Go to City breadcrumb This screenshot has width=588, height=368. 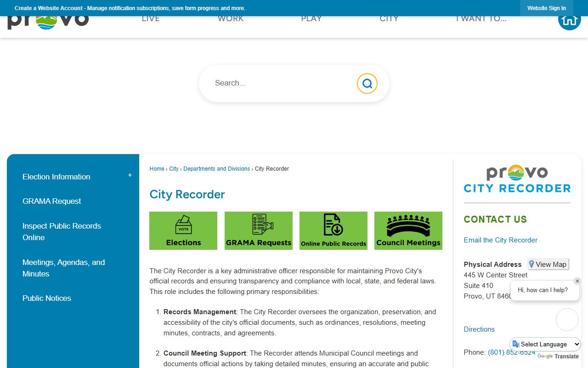tap(174, 169)
